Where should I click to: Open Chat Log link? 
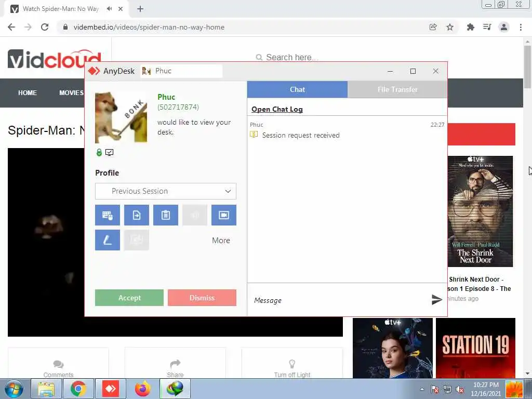click(277, 109)
